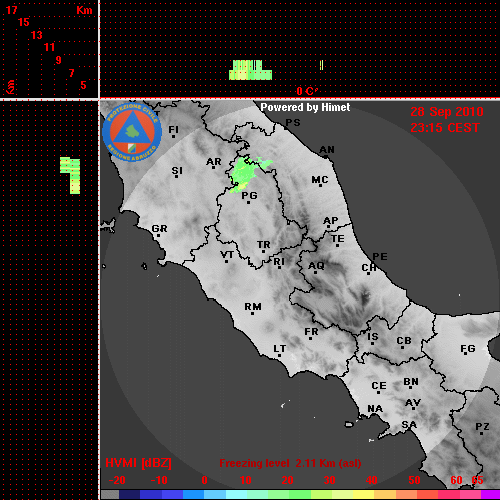Click the AQ city label

(316, 266)
